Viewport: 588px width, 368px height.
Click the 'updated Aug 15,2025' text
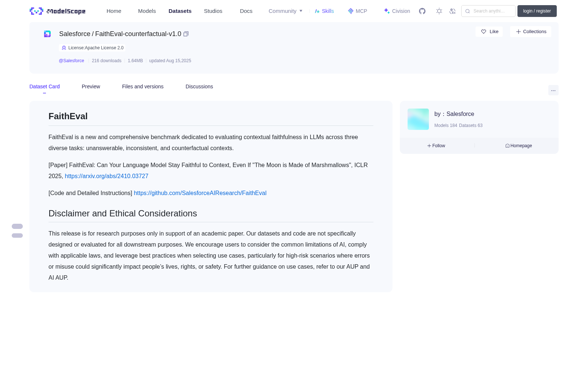click(170, 61)
